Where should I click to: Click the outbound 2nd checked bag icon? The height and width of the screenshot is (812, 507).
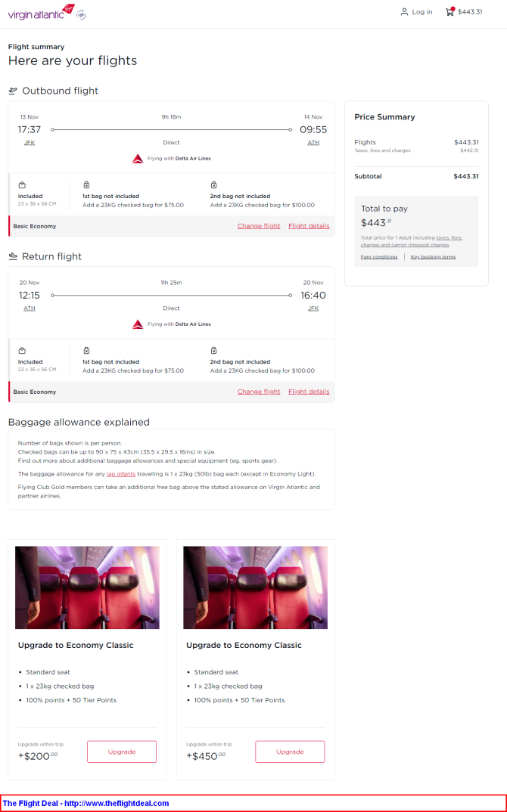click(213, 185)
